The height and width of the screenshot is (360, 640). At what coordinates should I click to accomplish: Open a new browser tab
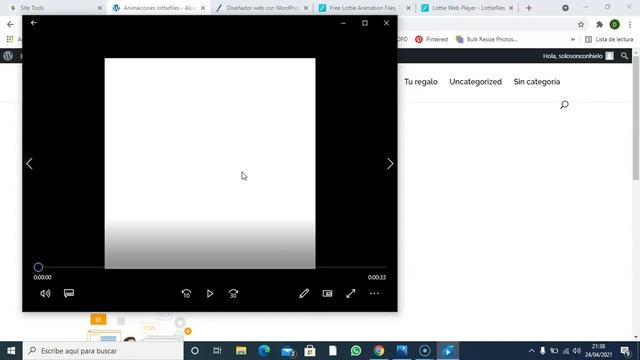[x=529, y=8]
